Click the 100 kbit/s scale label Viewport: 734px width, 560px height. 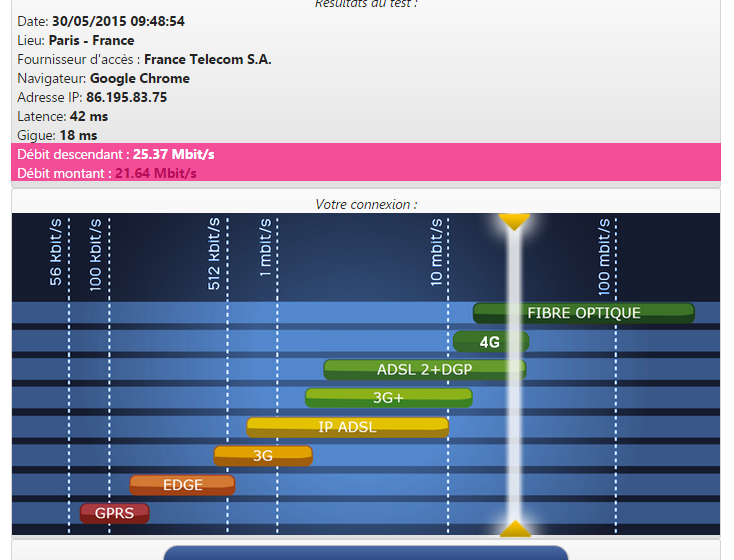click(95, 255)
